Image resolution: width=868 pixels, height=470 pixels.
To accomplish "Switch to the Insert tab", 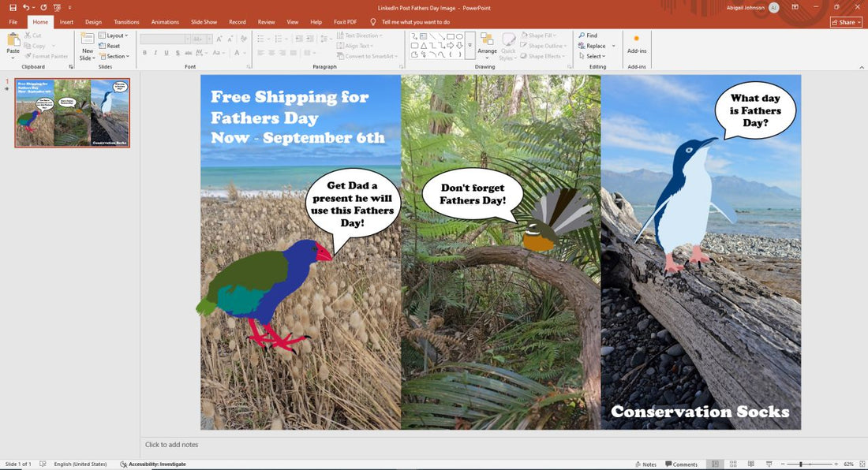I will (66, 22).
